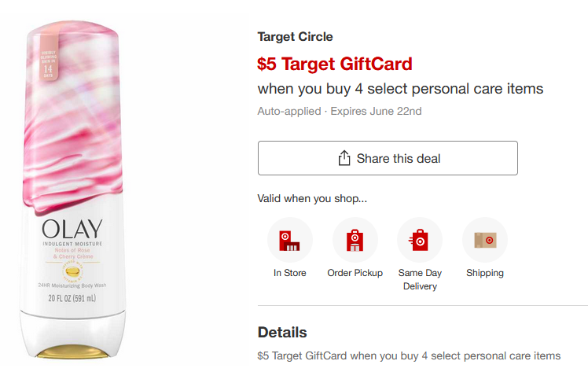Click the Order Pickup text label

(x=355, y=273)
